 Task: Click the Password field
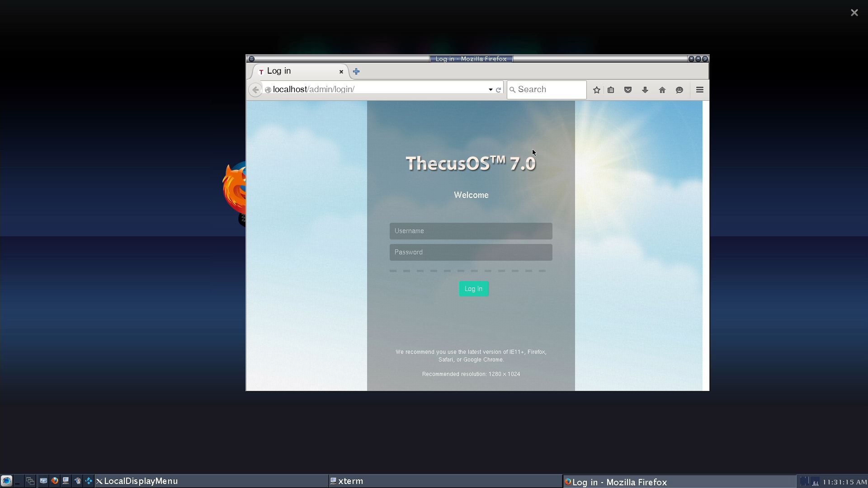click(471, 252)
